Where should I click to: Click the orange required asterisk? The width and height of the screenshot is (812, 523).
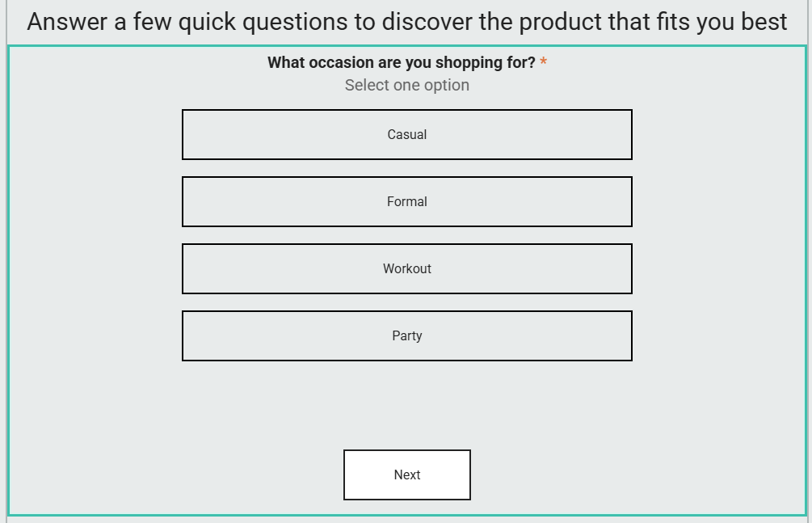[544, 63]
